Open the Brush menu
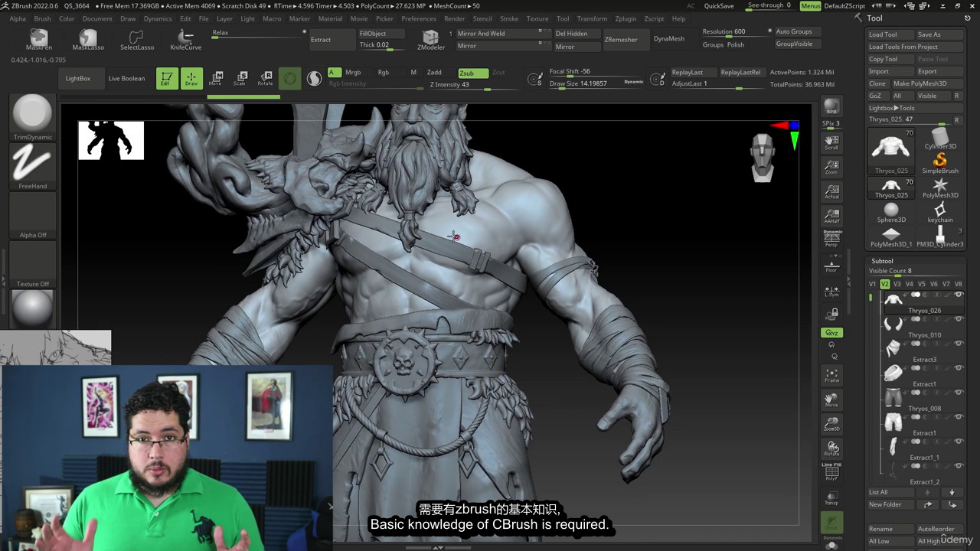980x551 pixels. pos(42,18)
